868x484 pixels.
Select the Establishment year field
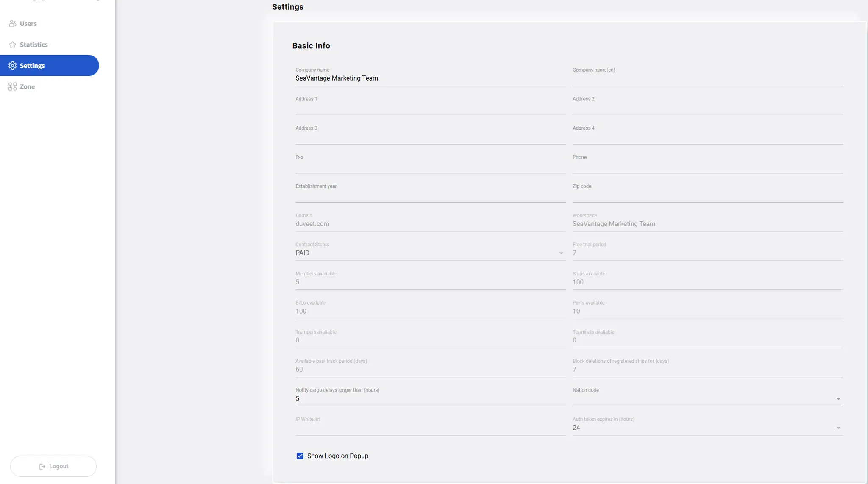430,195
